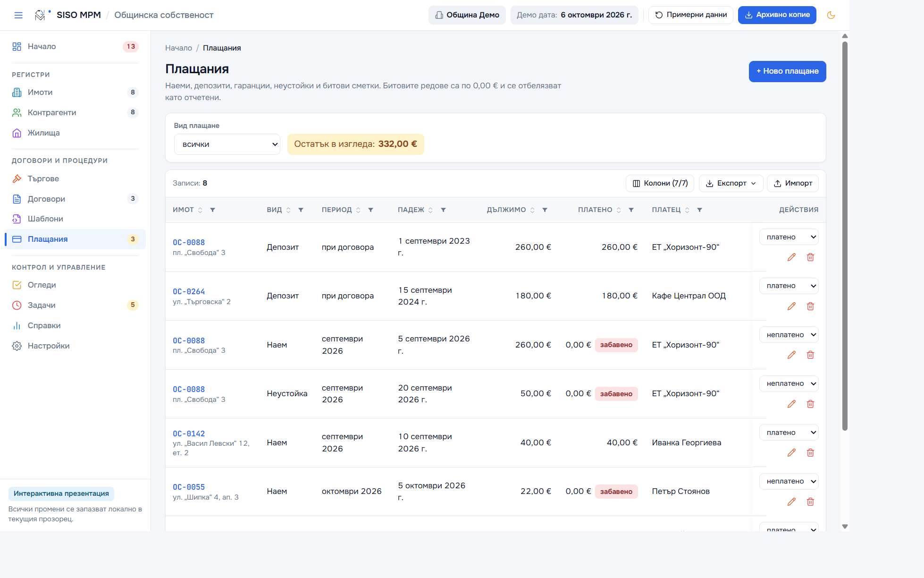Delete the OC-0088 Депозит payment row
The image size is (924, 578).
[x=810, y=257]
